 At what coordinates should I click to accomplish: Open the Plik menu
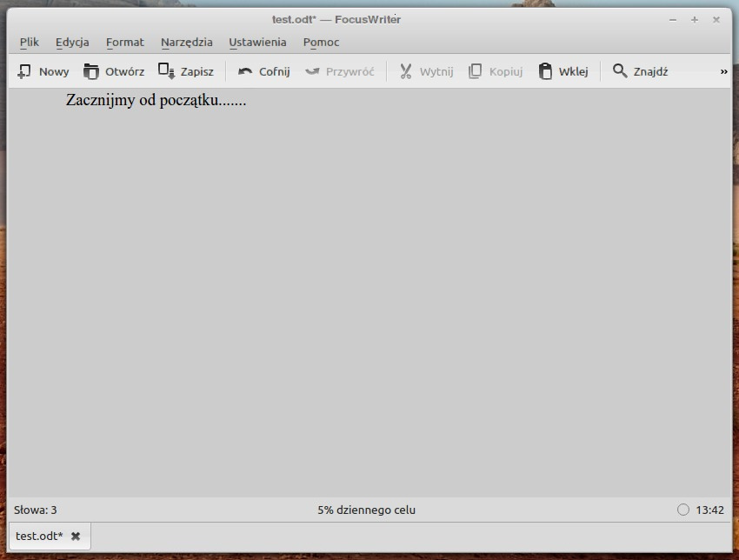[30, 42]
